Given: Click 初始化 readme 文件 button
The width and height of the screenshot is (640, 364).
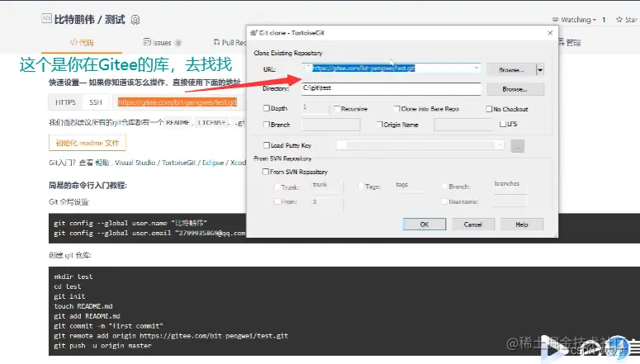Looking at the screenshot, I should coord(88,143).
